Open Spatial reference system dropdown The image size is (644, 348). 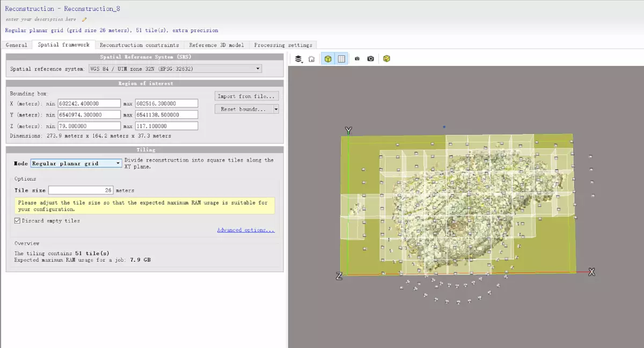175,69
